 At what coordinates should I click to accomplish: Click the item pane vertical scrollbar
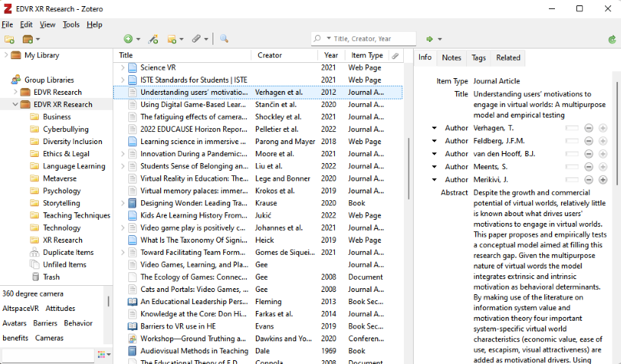(x=617, y=133)
